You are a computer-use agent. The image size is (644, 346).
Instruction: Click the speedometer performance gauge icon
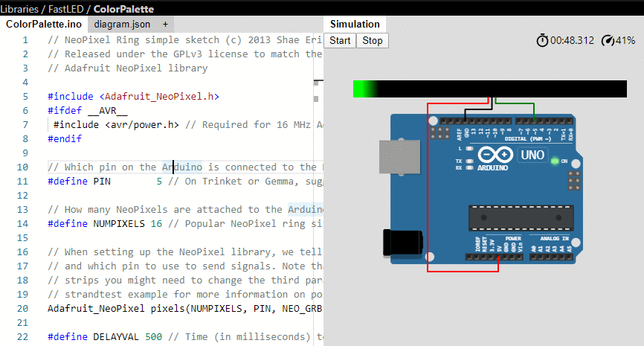pos(608,40)
